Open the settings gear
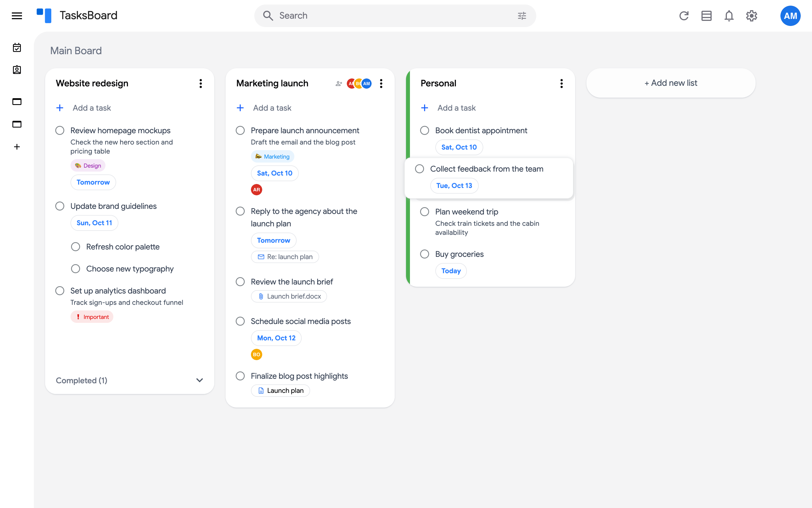 [752, 16]
